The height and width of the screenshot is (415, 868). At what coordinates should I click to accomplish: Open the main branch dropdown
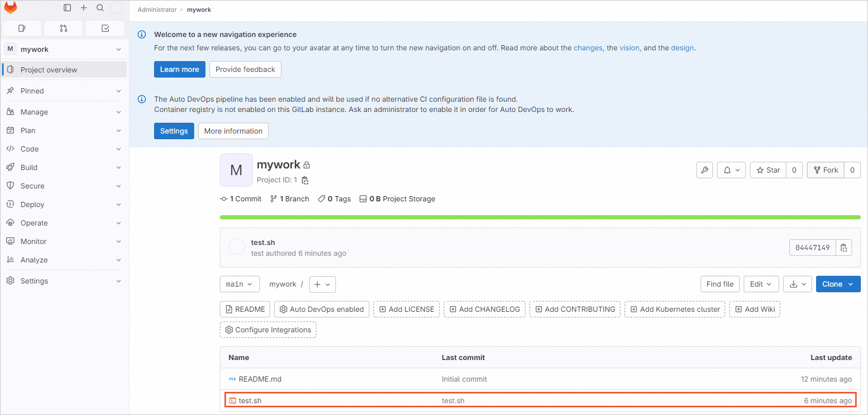(239, 284)
